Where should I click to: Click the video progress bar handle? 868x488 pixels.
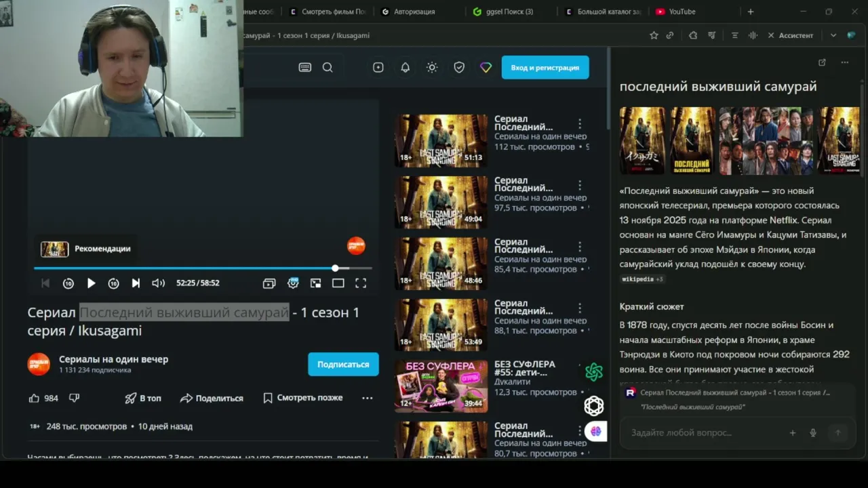coord(335,268)
